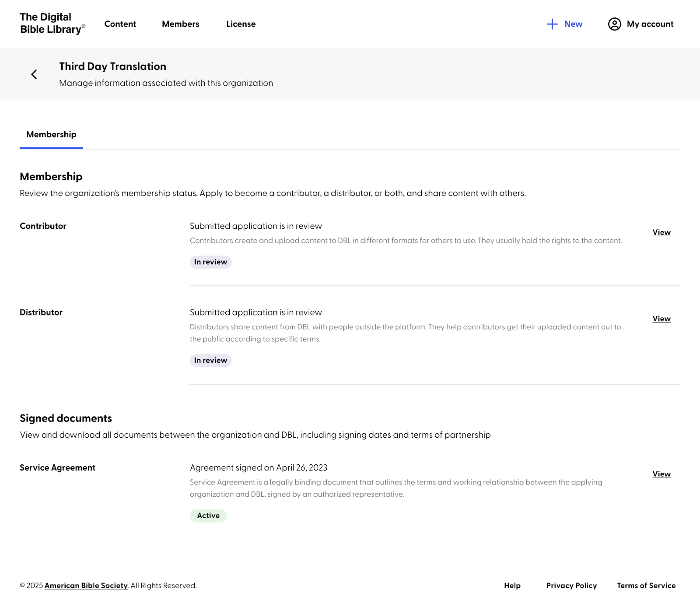Click the plus icon beside New
This screenshot has width=700, height=610.
pyautogui.click(x=552, y=24)
